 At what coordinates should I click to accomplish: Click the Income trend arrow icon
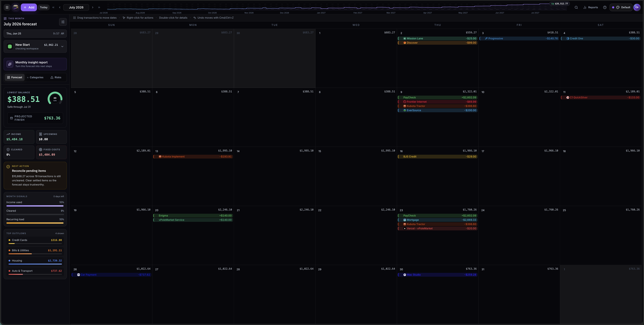[x=8, y=134]
